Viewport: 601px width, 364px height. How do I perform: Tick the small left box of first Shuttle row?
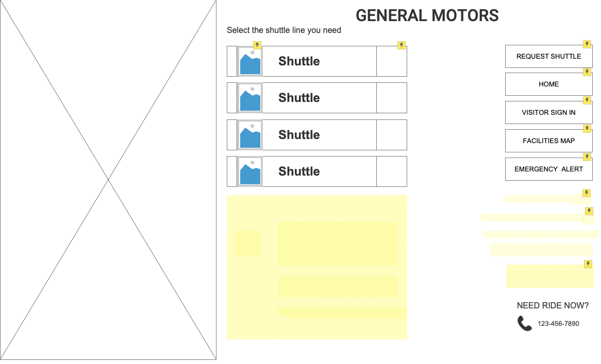pos(232,61)
